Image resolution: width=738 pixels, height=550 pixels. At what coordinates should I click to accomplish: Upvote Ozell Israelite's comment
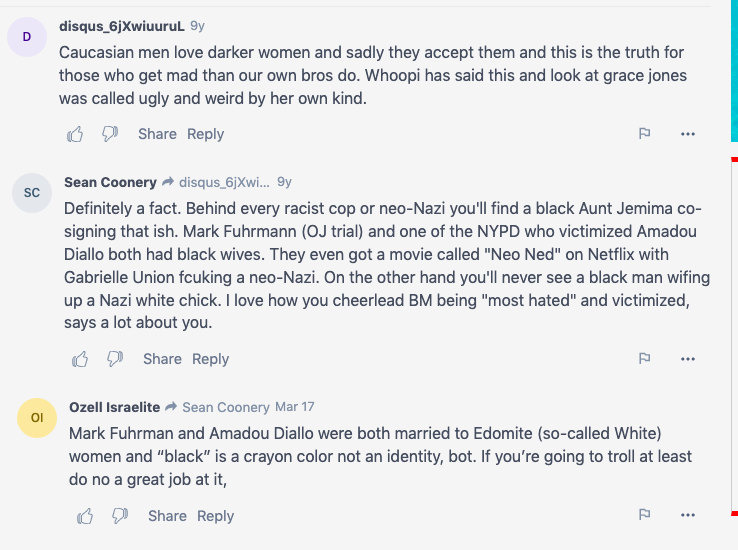pos(85,516)
